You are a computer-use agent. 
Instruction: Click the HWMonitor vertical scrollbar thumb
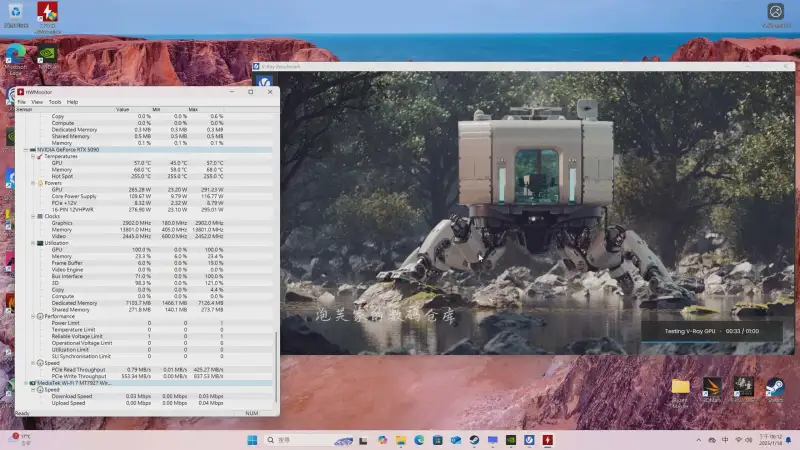click(x=276, y=366)
